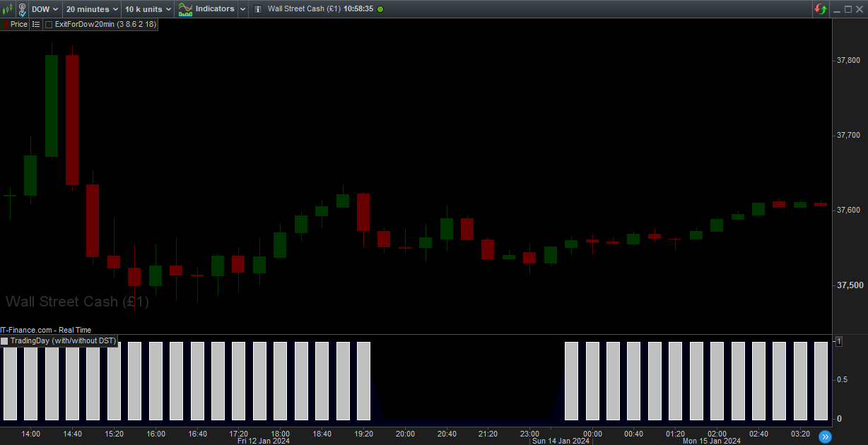The width and height of the screenshot is (868, 445).
Task: Maximize the chart window
Action: tap(848, 9)
